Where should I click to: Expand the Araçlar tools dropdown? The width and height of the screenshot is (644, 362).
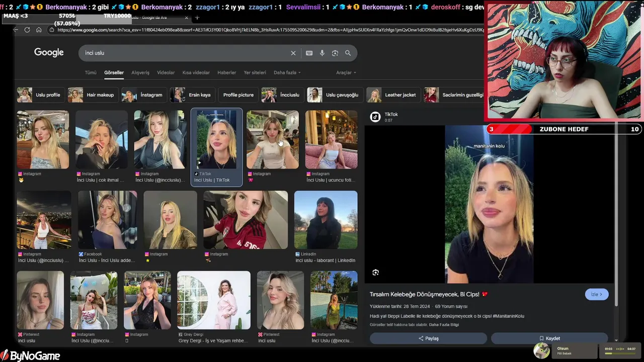(346, 72)
